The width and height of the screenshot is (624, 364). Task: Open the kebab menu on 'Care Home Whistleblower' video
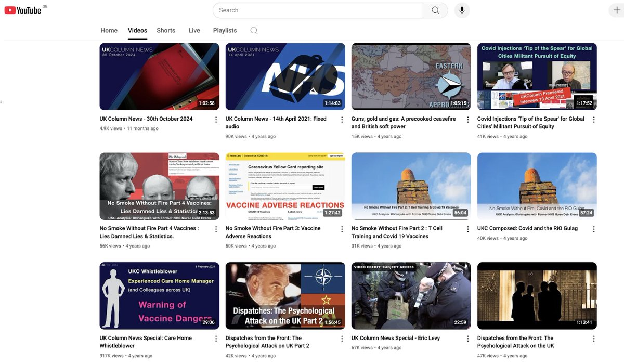point(216,338)
